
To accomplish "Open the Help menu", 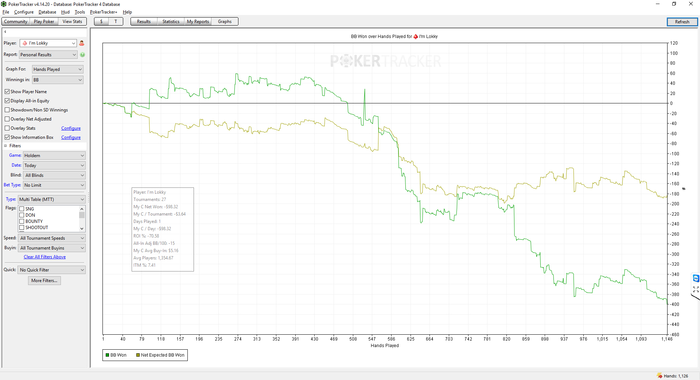I will (x=127, y=12).
